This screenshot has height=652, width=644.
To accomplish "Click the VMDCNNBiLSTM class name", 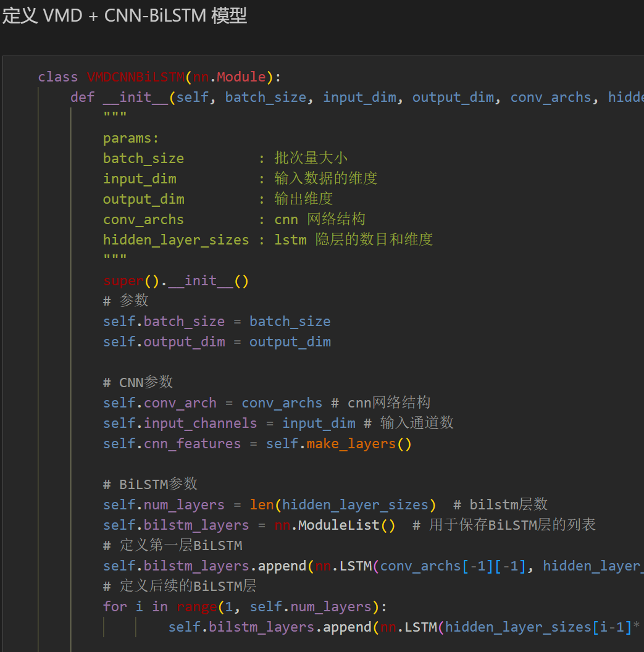I will point(133,77).
